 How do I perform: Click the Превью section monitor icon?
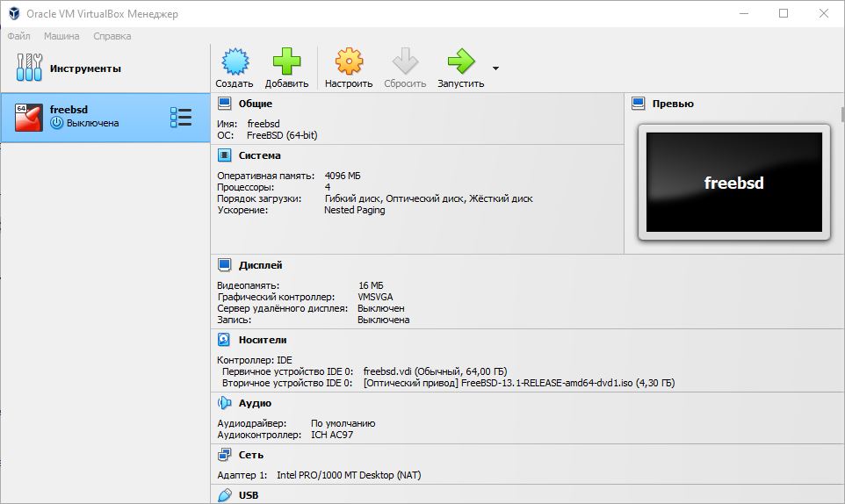pyautogui.click(x=638, y=104)
